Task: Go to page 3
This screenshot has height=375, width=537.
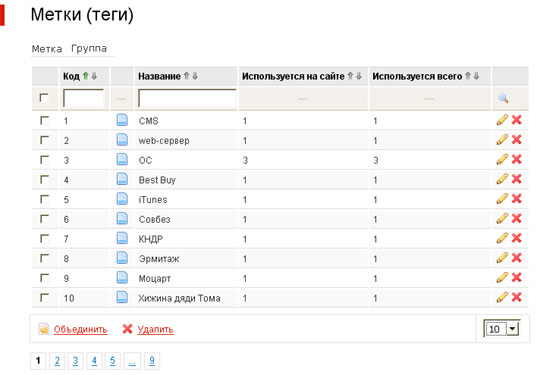Action: 76,361
